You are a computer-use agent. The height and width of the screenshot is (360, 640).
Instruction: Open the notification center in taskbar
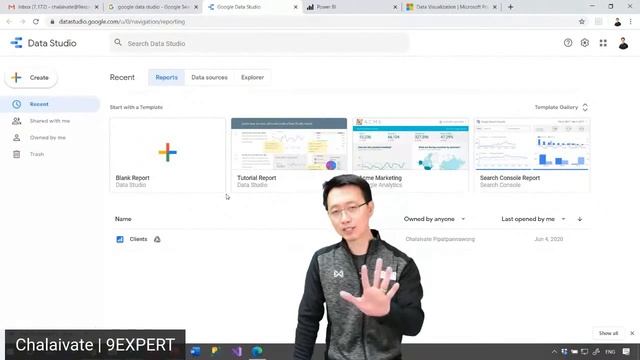626,351
